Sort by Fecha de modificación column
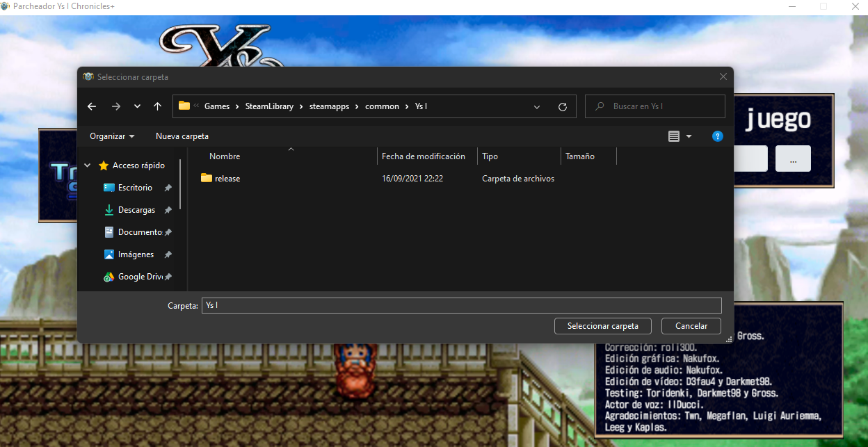Image resolution: width=868 pixels, height=447 pixels. tap(424, 156)
